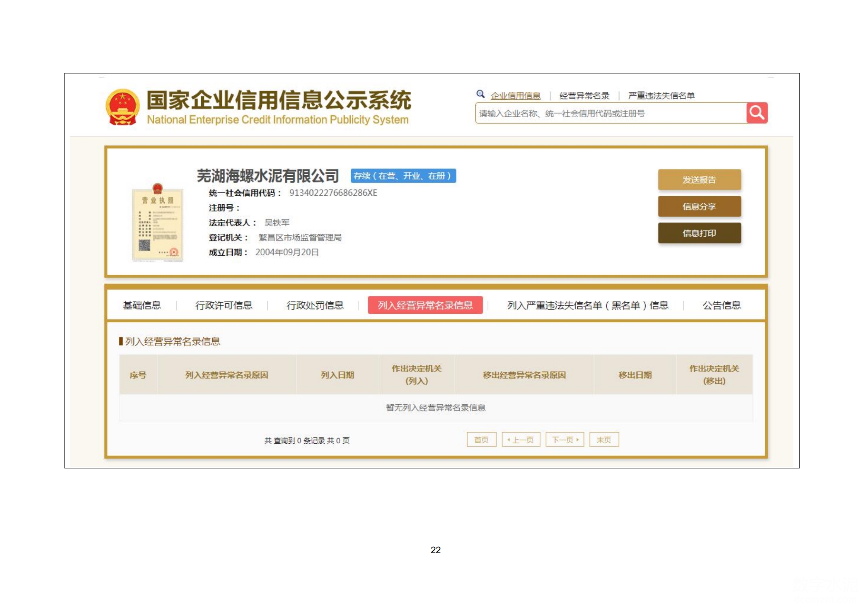
Task: Click the small blue search magnifier icon
Action: click(480, 94)
